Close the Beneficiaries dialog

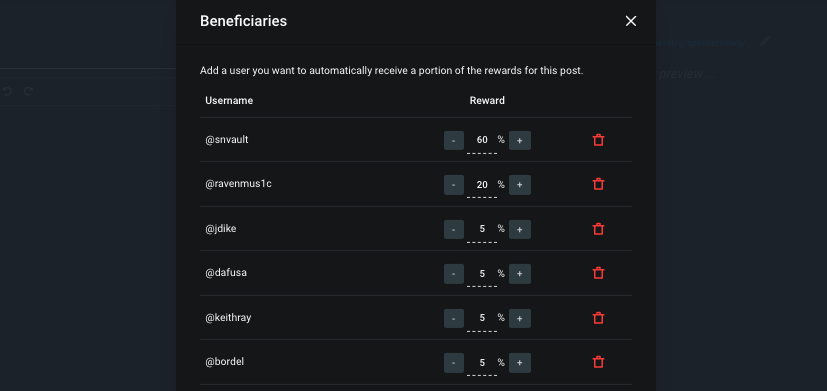click(631, 21)
